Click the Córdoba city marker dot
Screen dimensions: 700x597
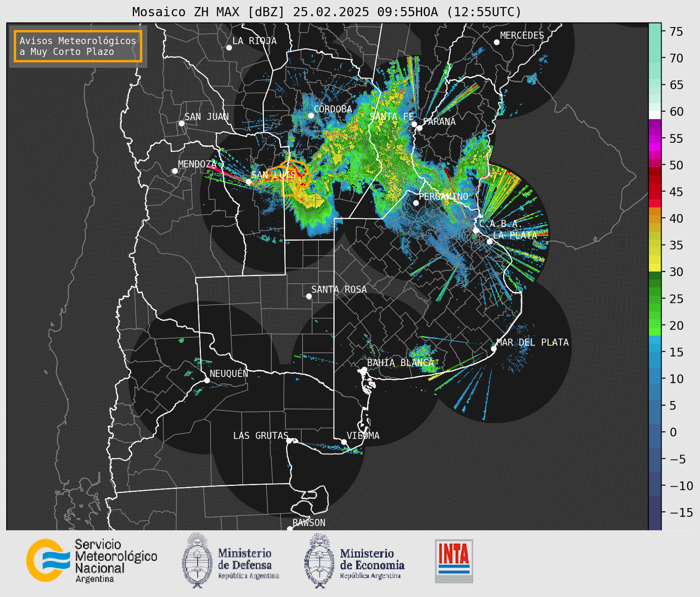311,115
